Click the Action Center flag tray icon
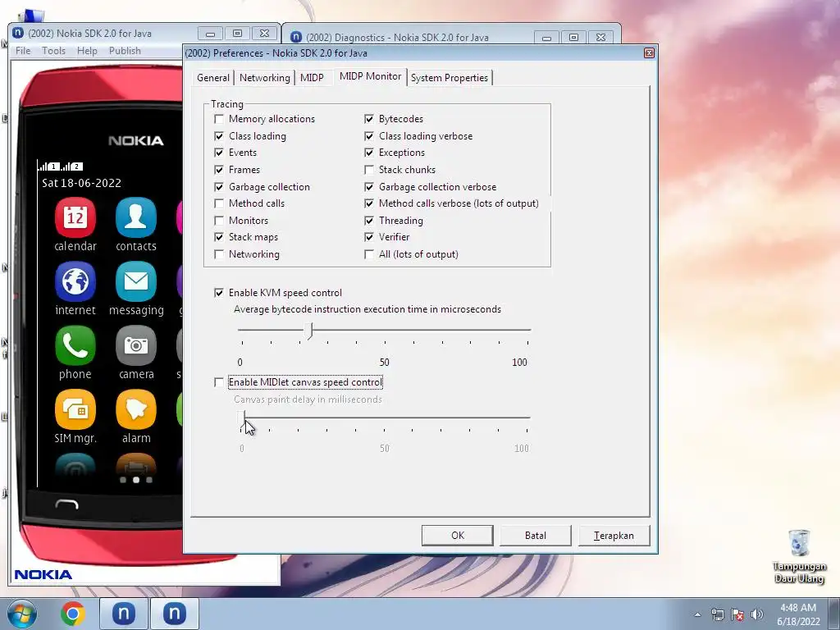 click(737, 614)
